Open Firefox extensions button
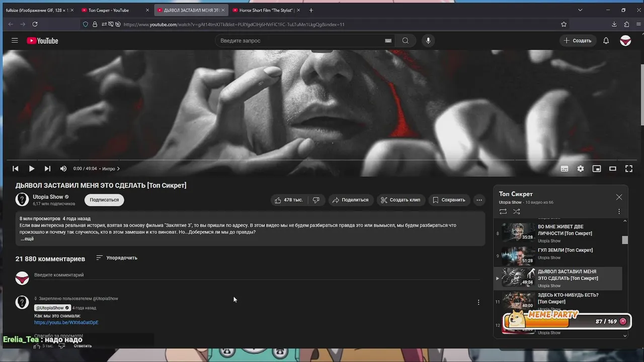 tap(626, 24)
